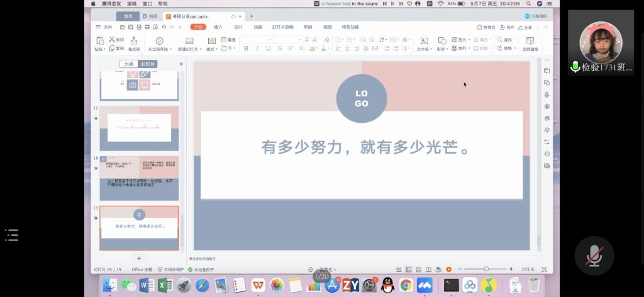
Task: Switch panel to outline (大纲) view
Action: tap(128, 64)
